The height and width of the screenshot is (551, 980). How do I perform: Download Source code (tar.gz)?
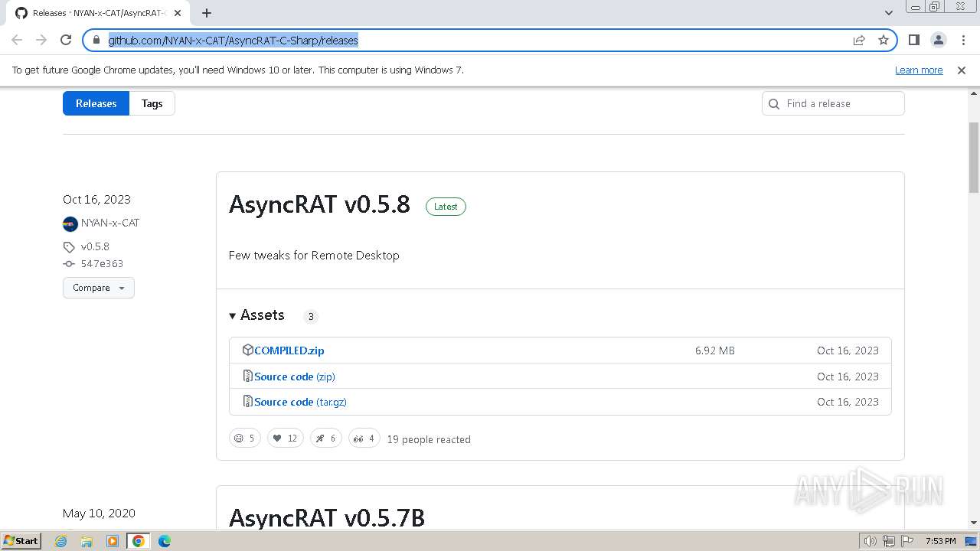(300, 402)
